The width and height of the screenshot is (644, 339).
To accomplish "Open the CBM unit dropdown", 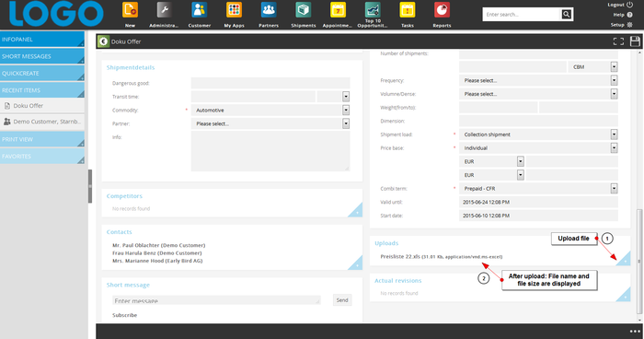I will (614, 66).
